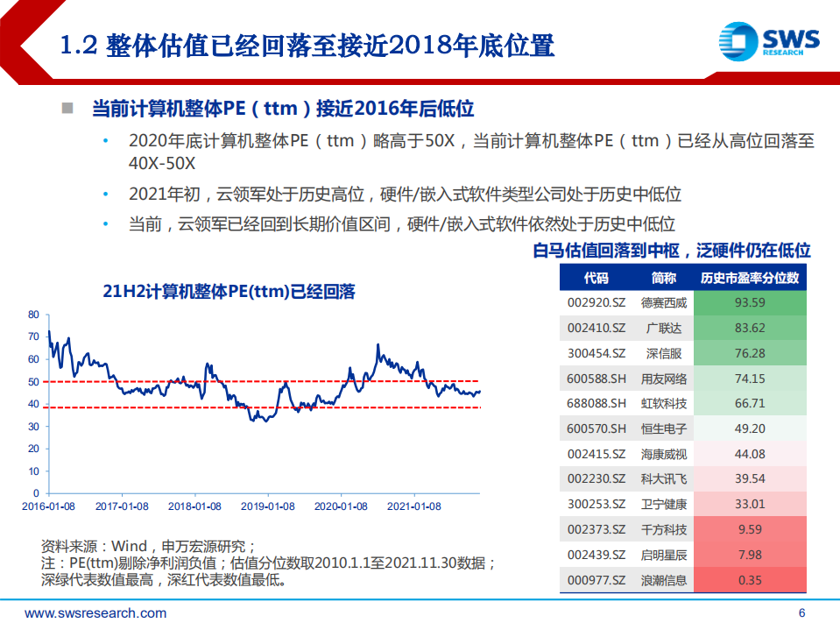The height and width of the screenshot is (630, 840).
Task: Select the green cell for 德赛西威 percentile
Action: [x=749, y=301]
